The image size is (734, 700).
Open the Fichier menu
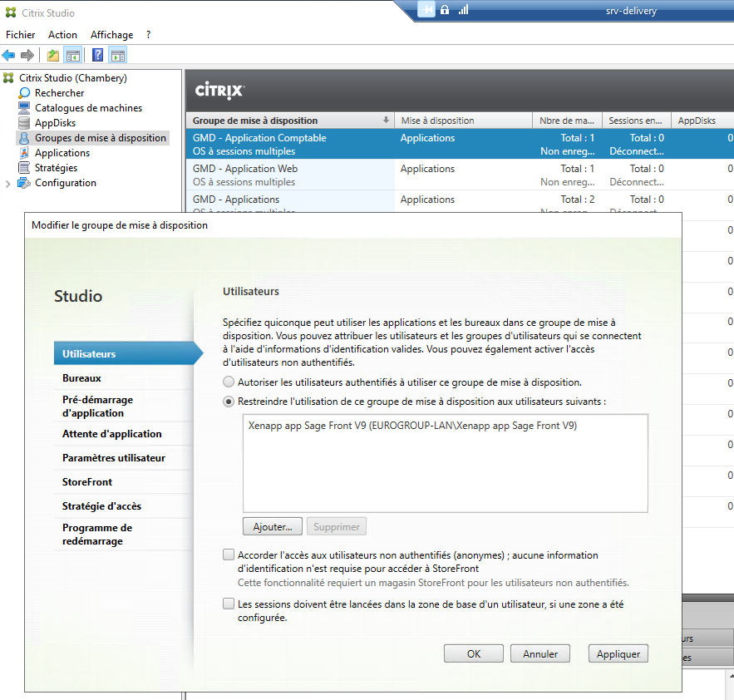tap(20, 35)
